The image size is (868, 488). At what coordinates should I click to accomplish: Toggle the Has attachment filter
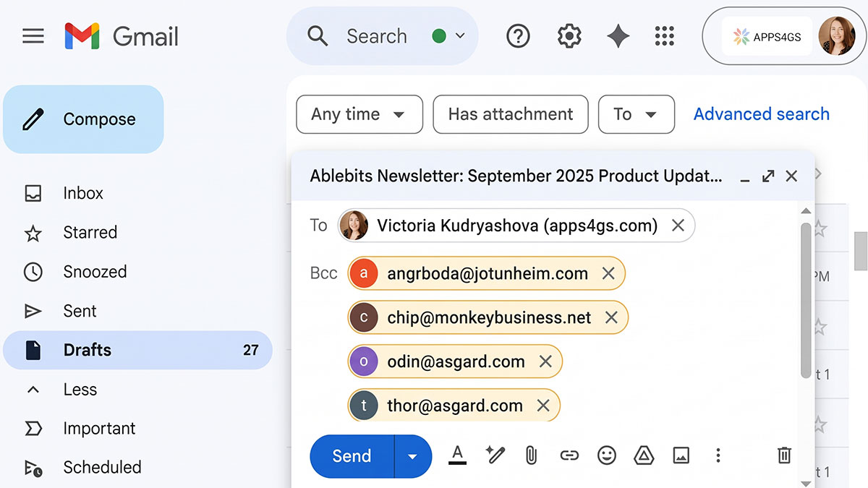(x=511, y=114)
